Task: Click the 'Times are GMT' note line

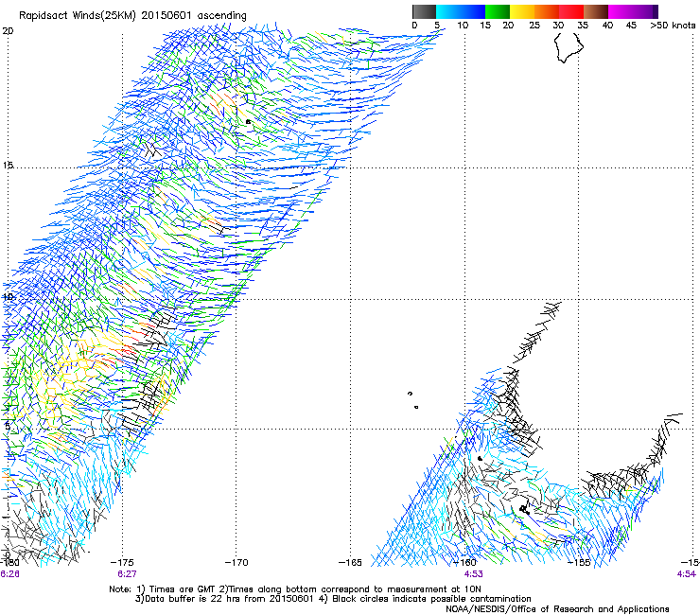Action: point(294,589)
